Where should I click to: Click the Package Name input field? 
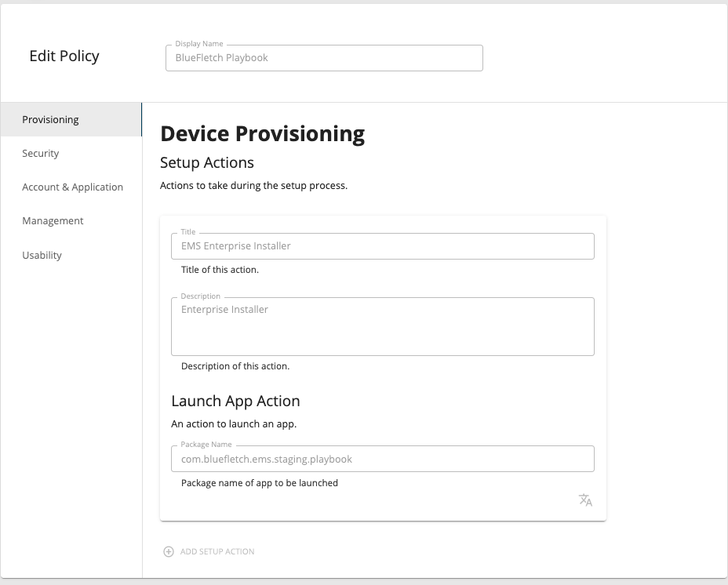coord(383,459)
